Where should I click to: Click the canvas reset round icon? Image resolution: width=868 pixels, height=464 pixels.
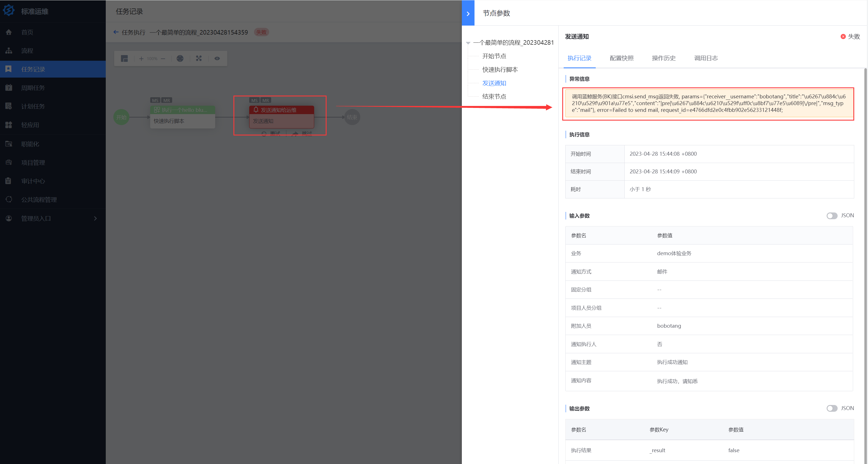pyautogui.click(x=180, y=58)
